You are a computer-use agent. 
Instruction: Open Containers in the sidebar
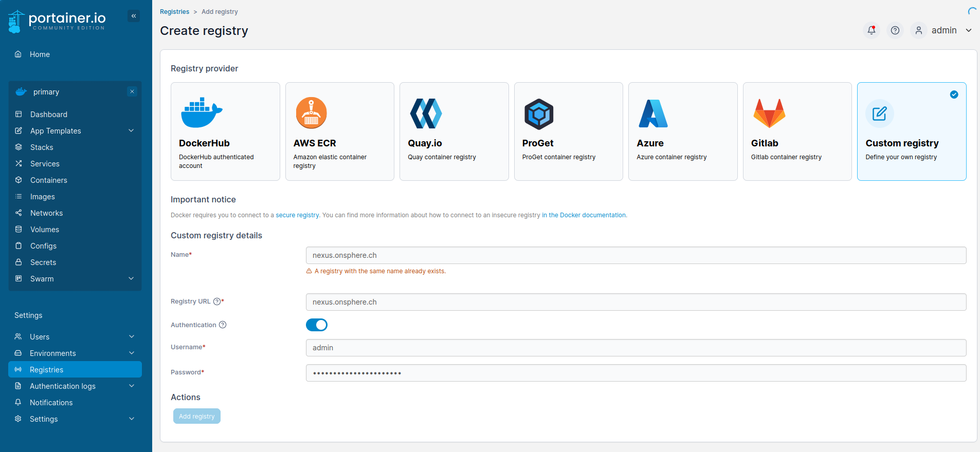(x=75, y=180)
